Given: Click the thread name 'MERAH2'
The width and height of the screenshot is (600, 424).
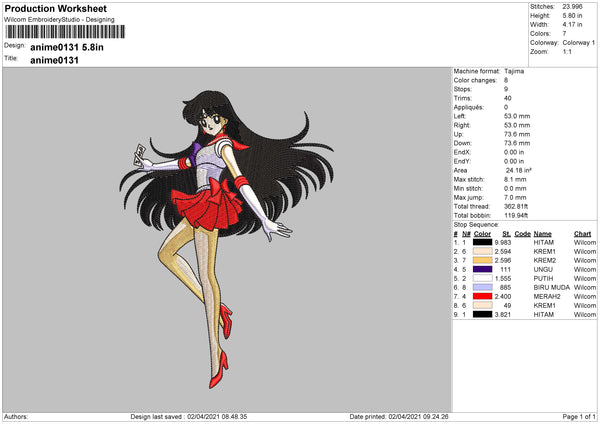Looking at the screenshot, I should (547, 297).
